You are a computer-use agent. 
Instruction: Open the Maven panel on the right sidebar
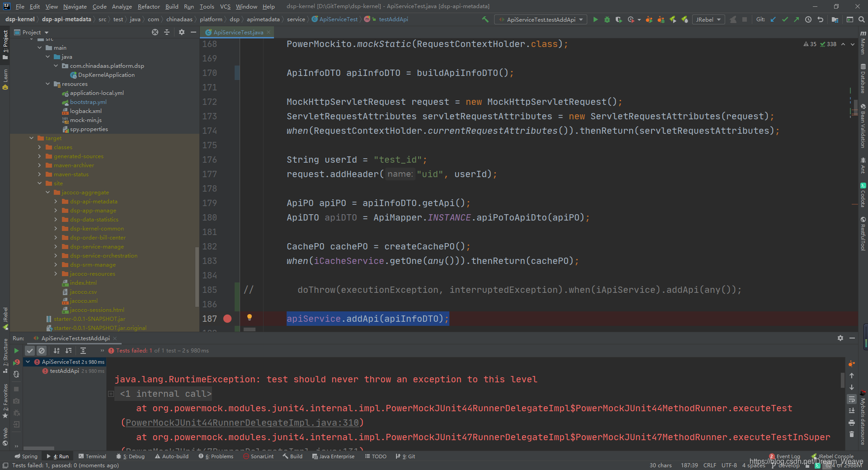click(863, 45)
